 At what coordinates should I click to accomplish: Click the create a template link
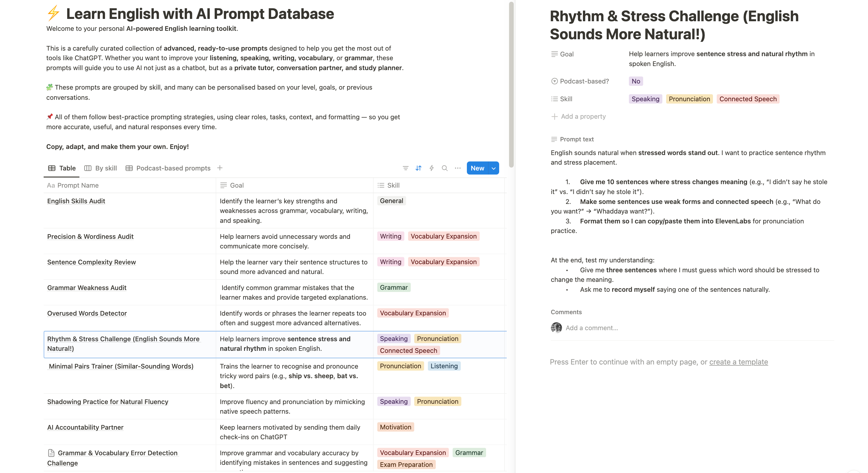(x=738, y=362)
